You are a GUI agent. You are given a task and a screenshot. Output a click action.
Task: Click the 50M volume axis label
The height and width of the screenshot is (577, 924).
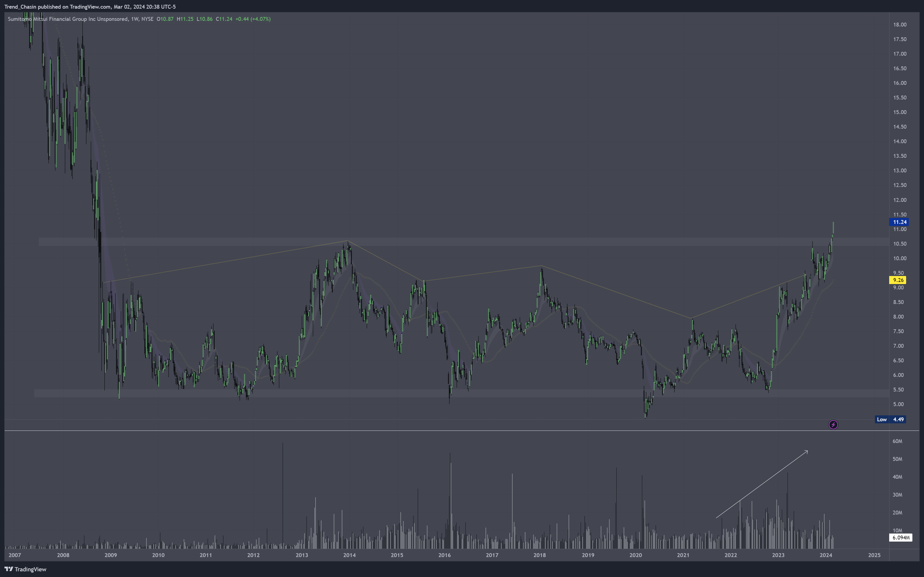(897, 459)
